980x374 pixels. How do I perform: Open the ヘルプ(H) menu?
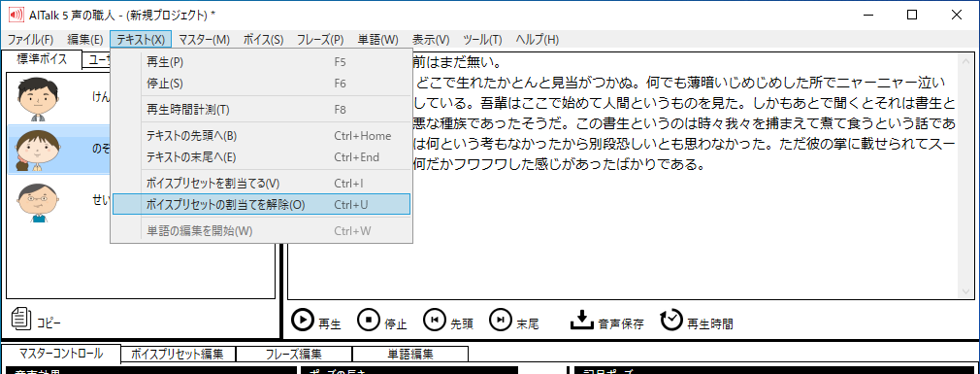(x=537, y=40)
